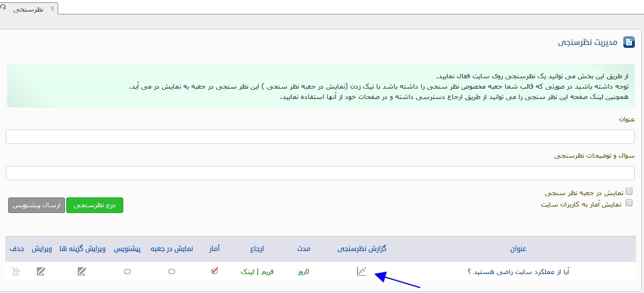644x293 pixels.
Task: Toggle the red checkmark under آمار column
Action: 214,271
